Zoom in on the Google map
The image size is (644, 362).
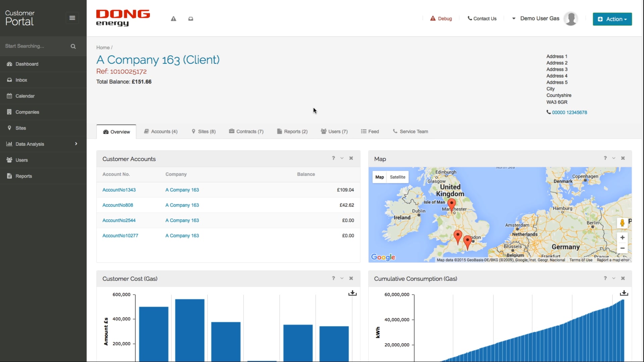tap(622, 237)
